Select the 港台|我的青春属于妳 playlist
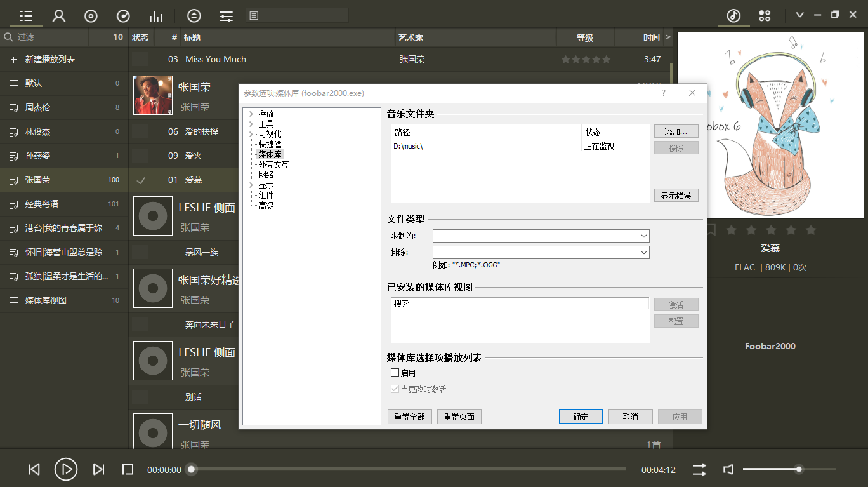Viewport: 868px width, 487px height. tap(63, 228)
